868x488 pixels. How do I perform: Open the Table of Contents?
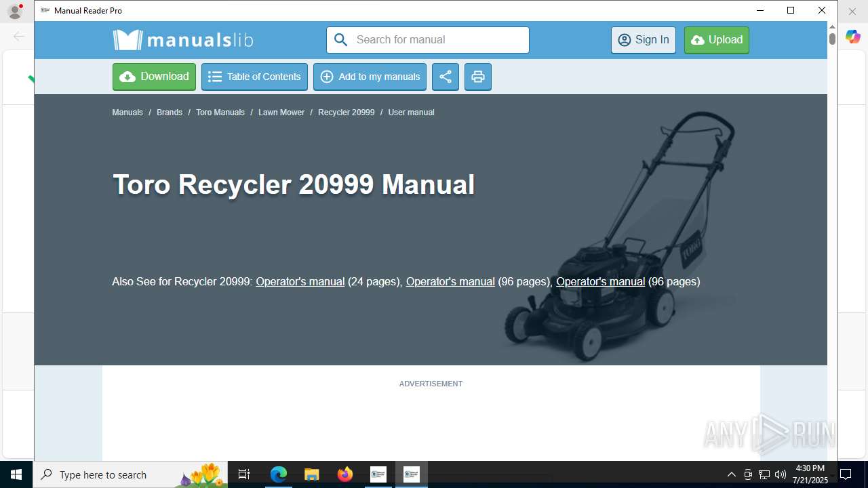click(x=254, y=77)
